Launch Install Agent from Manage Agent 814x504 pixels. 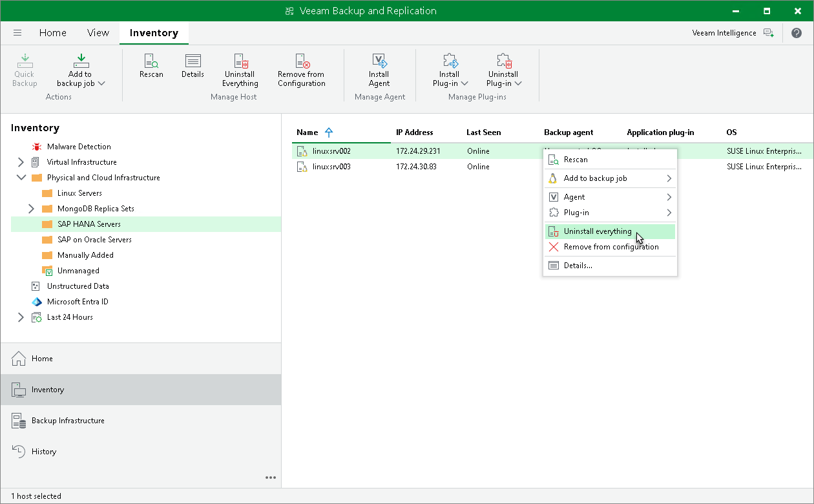(379, 71)
